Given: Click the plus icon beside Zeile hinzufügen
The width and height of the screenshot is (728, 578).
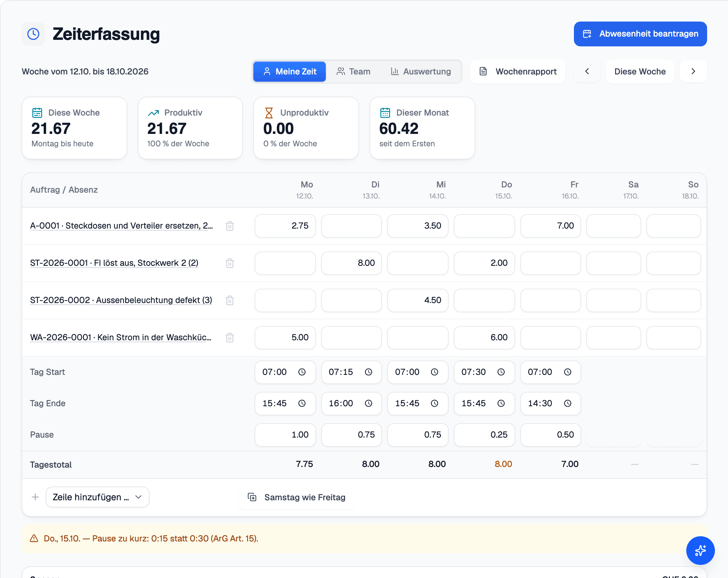Looking at the screenshot, I should tap(35, 497).
